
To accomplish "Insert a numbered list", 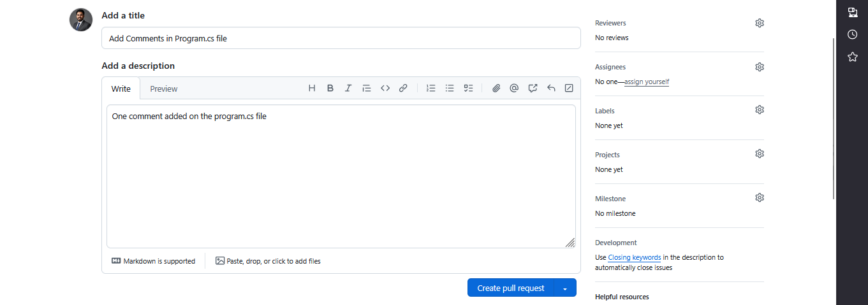I will pyautogui.click(x=431, y=89).
